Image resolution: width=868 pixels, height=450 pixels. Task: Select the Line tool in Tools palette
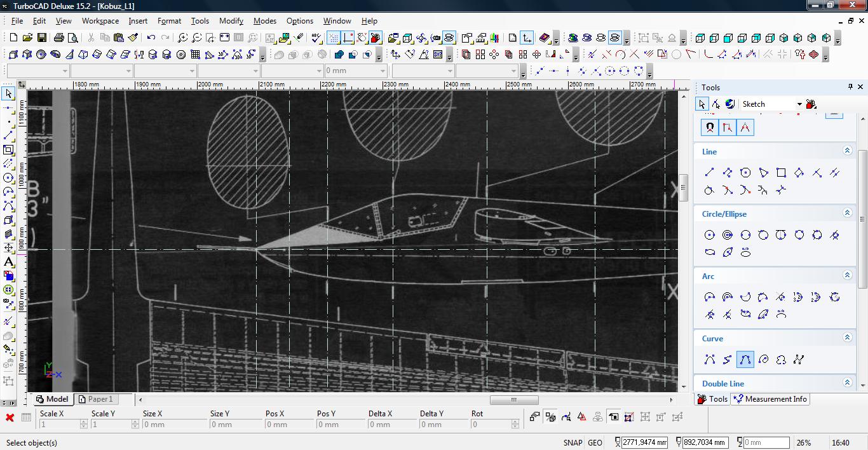click(710, 172)
